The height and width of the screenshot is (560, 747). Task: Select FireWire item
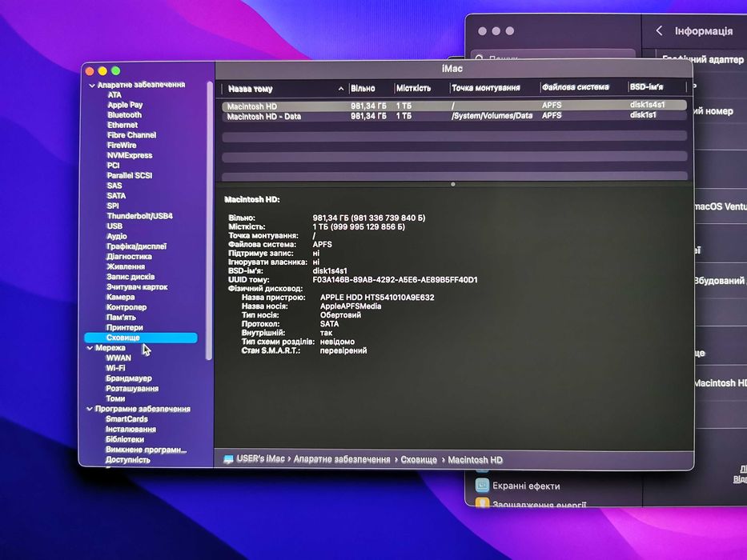[x=122, y=146]
